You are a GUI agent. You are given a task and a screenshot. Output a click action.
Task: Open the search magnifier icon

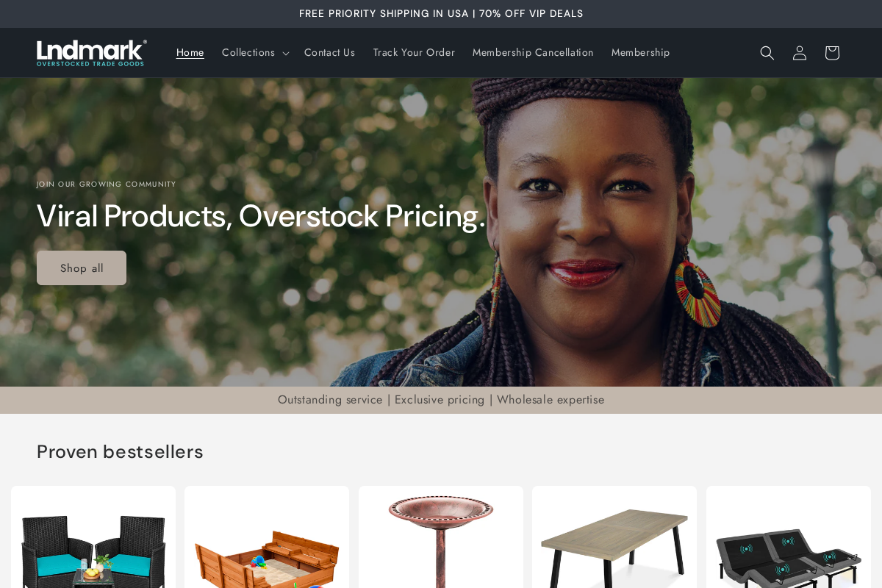pos(767,53)
